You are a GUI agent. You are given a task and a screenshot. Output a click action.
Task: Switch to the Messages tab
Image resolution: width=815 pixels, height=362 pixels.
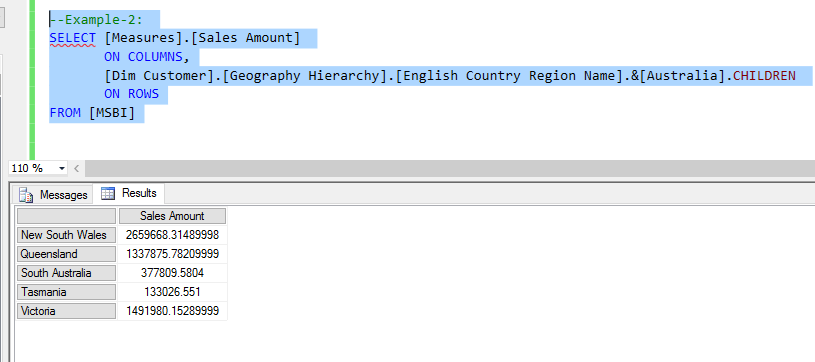[x=53, y=195]
